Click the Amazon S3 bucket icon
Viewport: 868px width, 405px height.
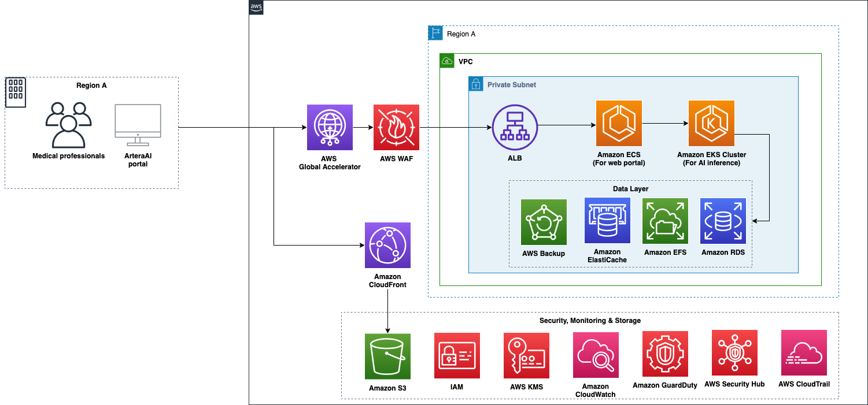click(x=387, y=356)
